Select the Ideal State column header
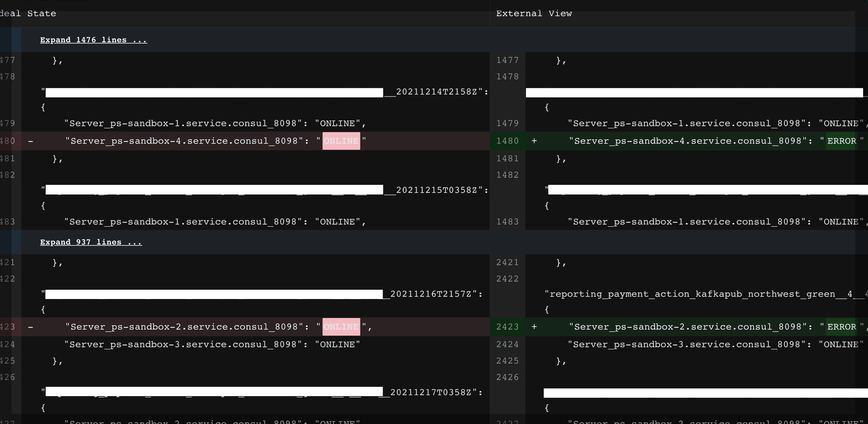 click(x=28, y=14)
